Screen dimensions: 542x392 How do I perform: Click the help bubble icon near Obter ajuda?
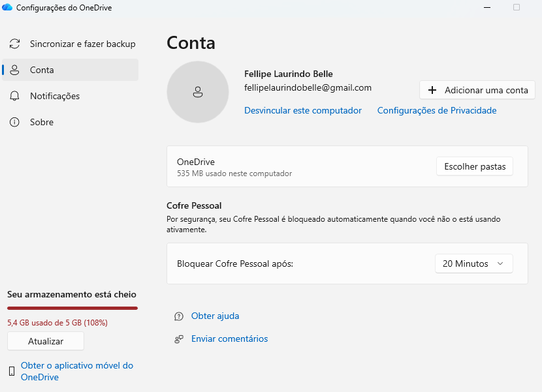(179, 316)
